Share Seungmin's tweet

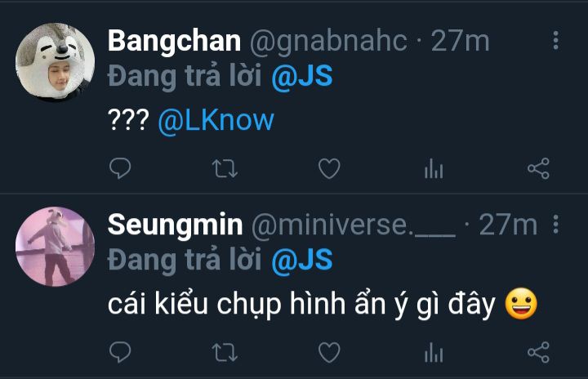coord(538,352)
